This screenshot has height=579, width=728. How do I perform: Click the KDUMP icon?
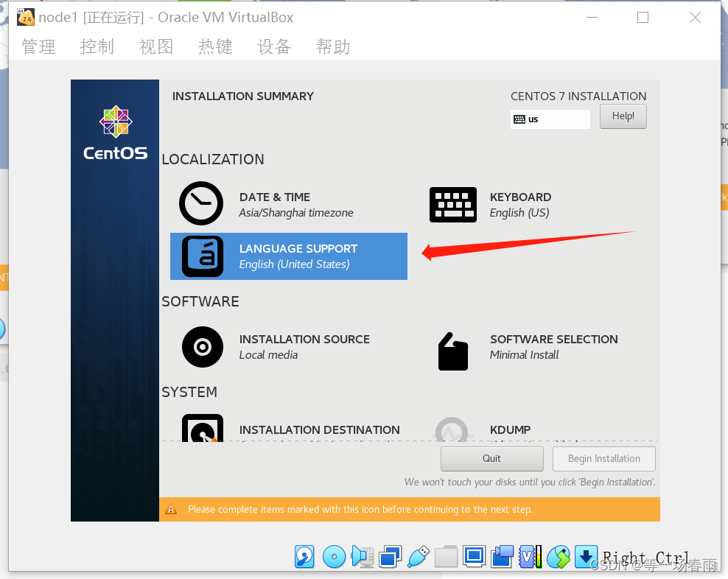451,429
